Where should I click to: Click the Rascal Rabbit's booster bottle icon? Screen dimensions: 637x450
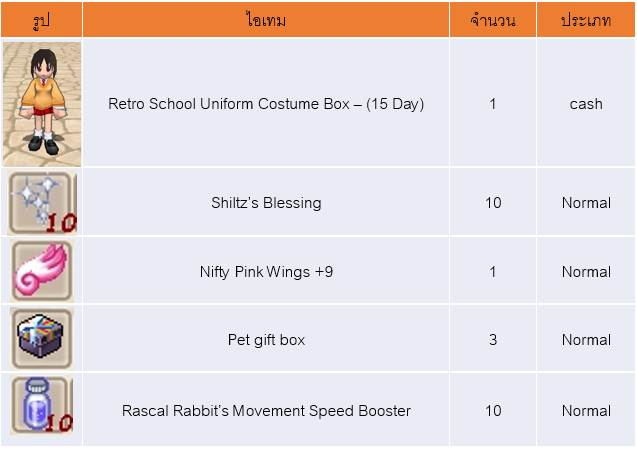(41, 409)
